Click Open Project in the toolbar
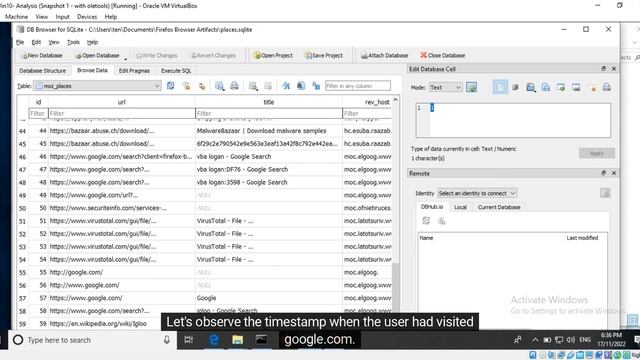Viewport: 640px width, 360px height. [x=273, y=56]
